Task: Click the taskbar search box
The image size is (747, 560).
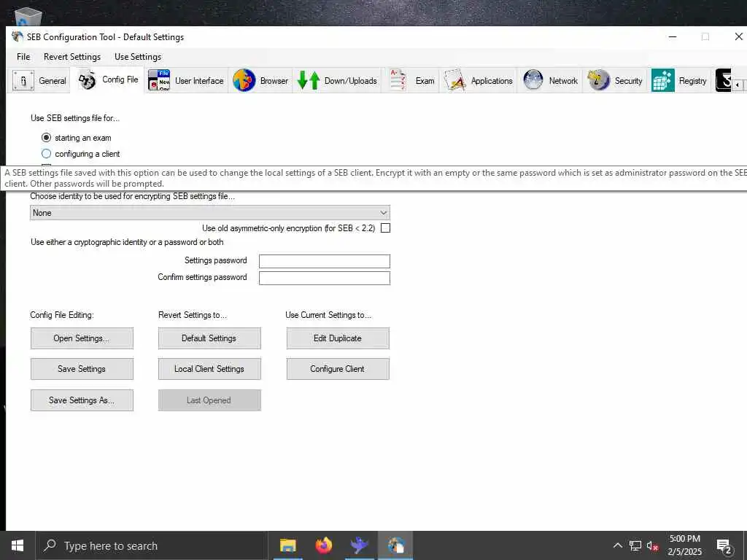Action: coord(152,545)
